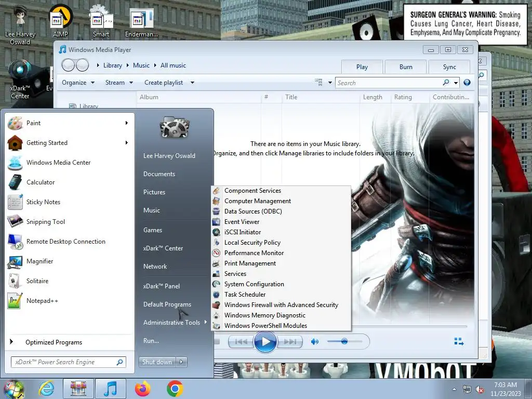The image size is (532, 399).
Task: Switch to the Burn tab
Action: pos(406,67)
